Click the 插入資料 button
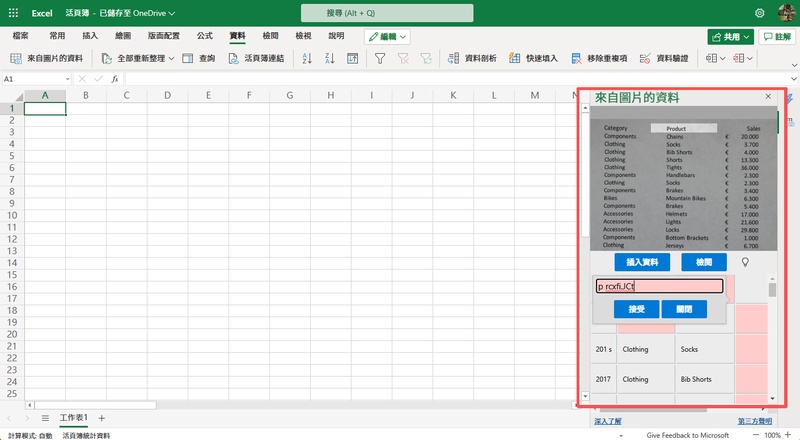This screenshot has height=440, width=800. (642, 262)
